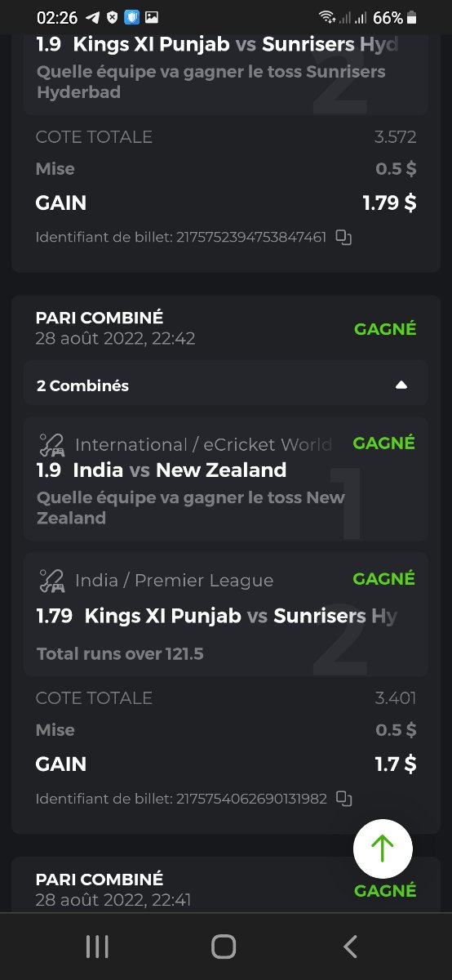Tap the GAIN 1.7 $ row

(226, 764)
